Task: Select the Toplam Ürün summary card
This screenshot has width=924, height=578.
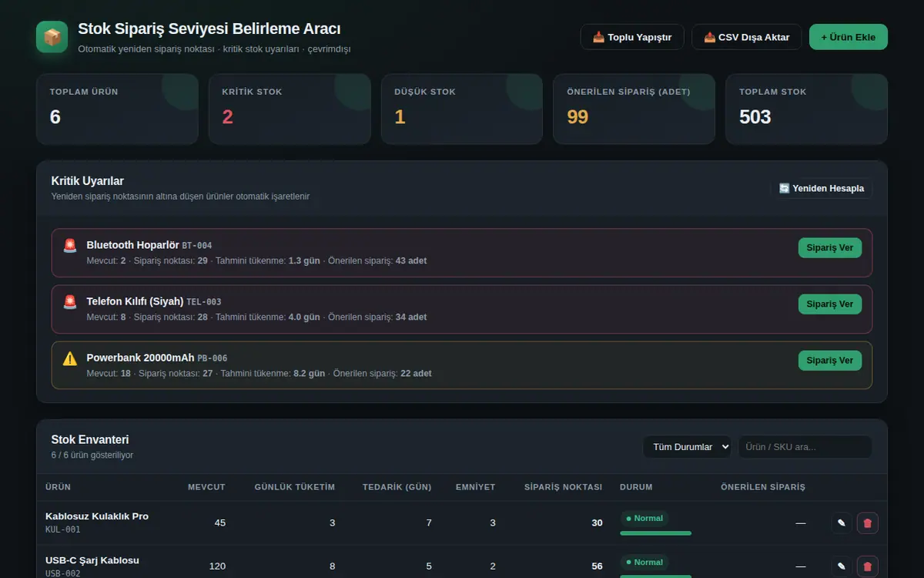Action: coord(117,109)
